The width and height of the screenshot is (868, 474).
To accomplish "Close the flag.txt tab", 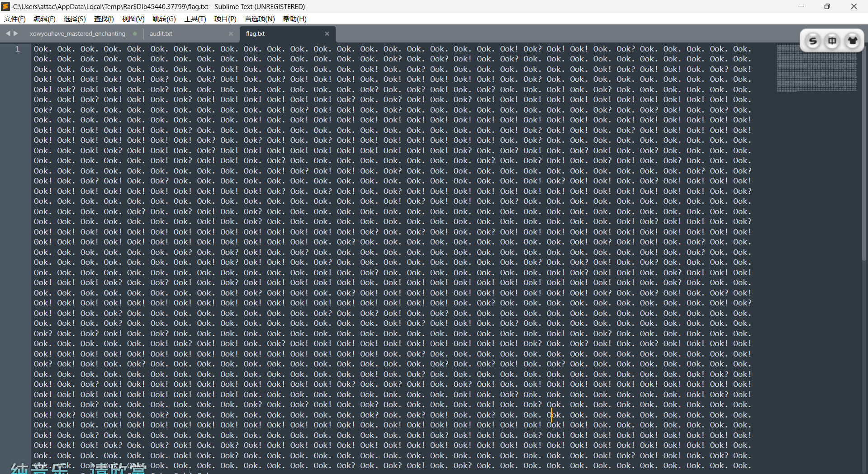I will 327,33.
